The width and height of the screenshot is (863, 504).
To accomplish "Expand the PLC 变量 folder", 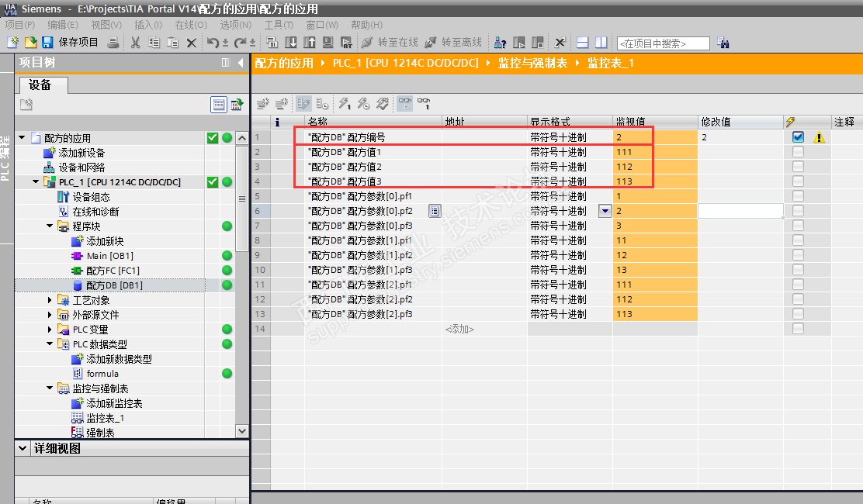I will (x=50, y=330).
